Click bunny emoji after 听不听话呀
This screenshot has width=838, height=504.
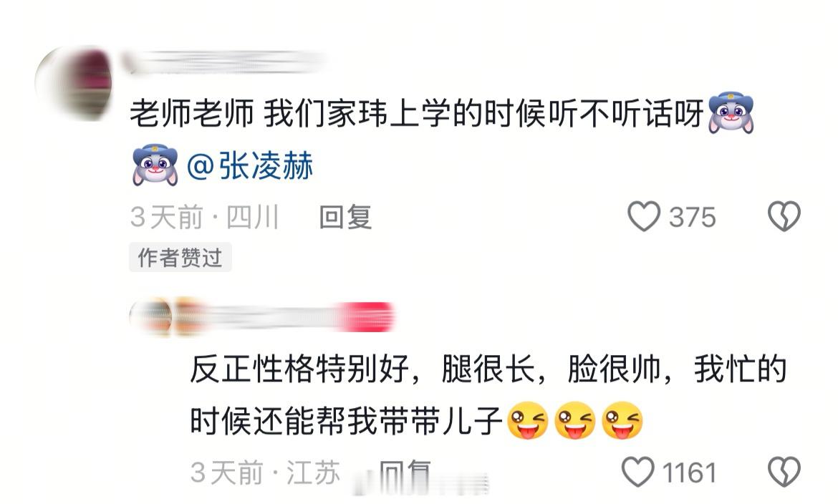731,113
